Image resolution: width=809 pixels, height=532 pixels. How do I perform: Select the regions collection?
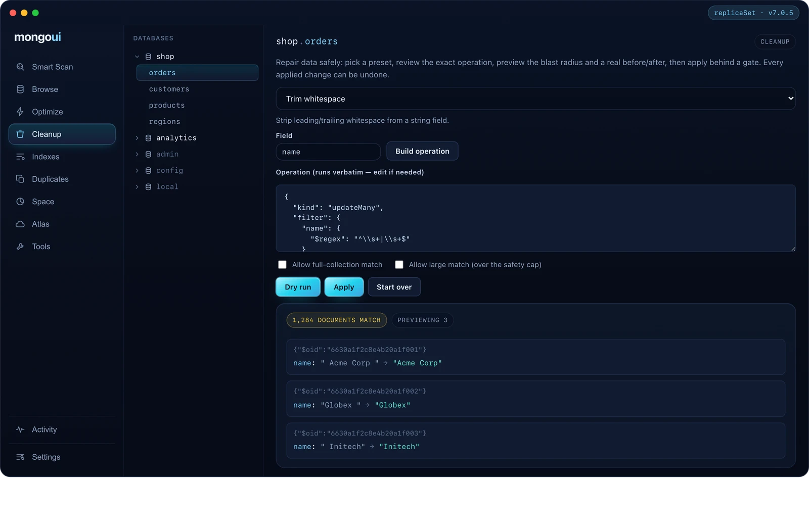pos(197,122)
